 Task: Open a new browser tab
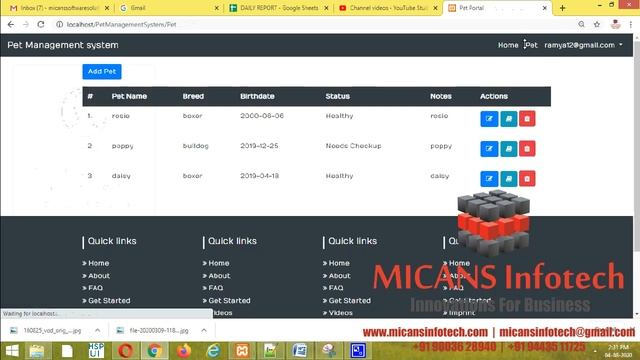coord(562,8)
